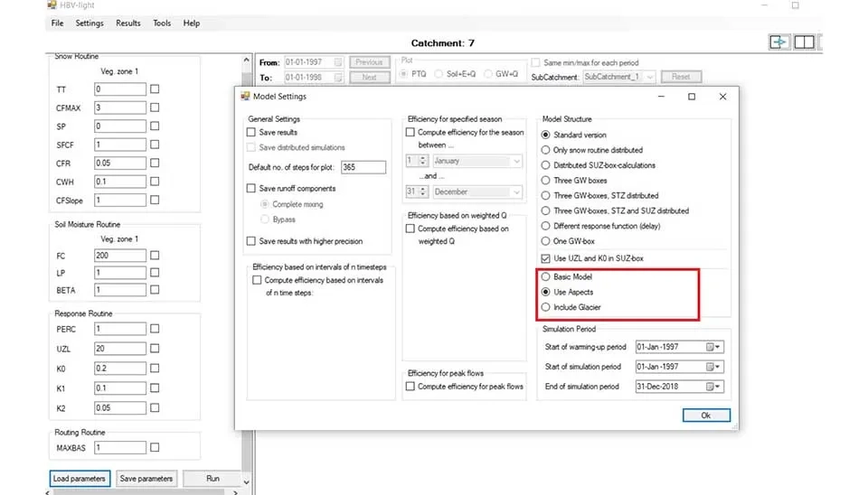868x495 pixels.
Task: Click the Model Settings dialog title icon
Action: tap(245, 97)
